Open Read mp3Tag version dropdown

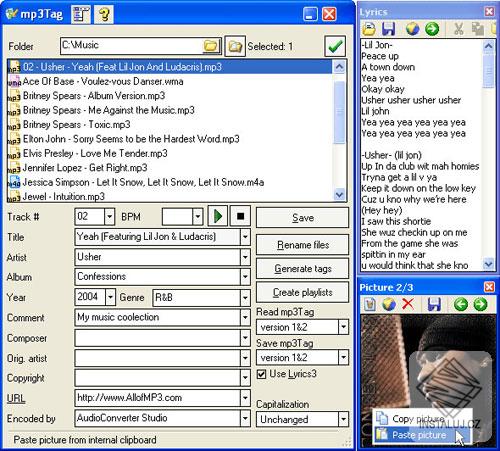[343, 327]
